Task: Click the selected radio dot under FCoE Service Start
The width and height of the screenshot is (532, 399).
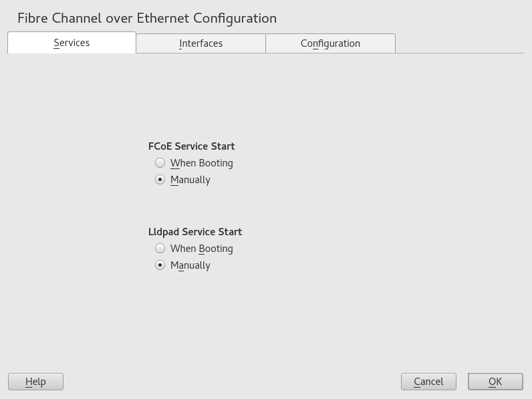Action: (x=160, y=180)
